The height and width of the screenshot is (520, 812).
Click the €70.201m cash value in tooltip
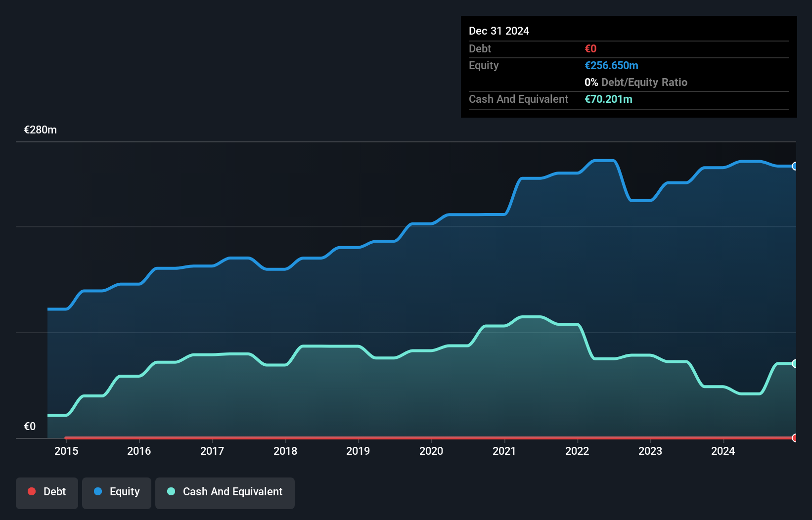[x=608, y=99]
